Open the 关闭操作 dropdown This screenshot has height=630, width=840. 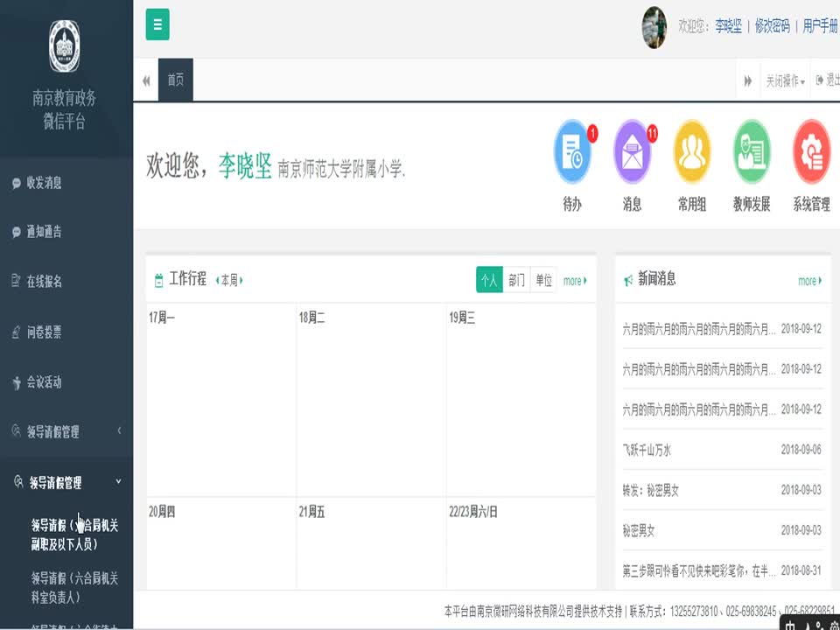coord(785,80)
